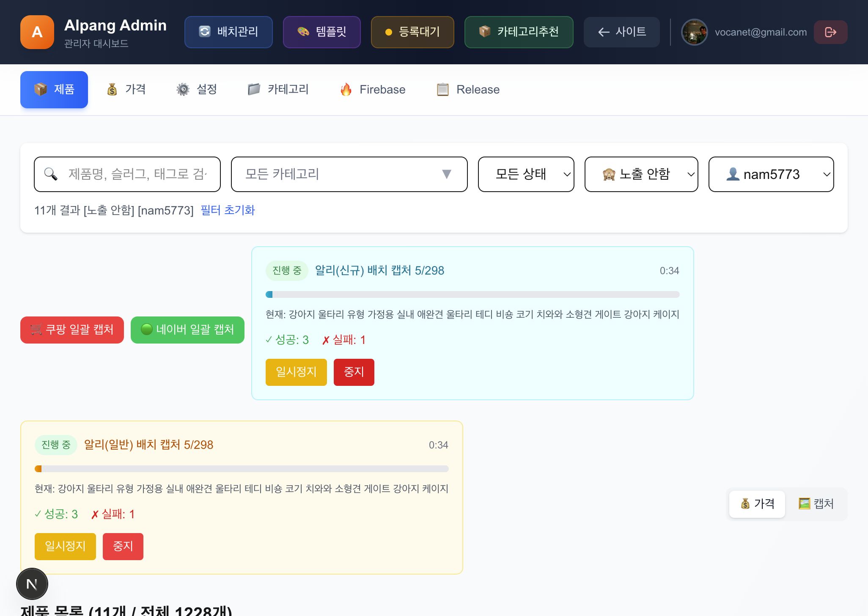Open the Firebase flame icon menu

point(346,89)
